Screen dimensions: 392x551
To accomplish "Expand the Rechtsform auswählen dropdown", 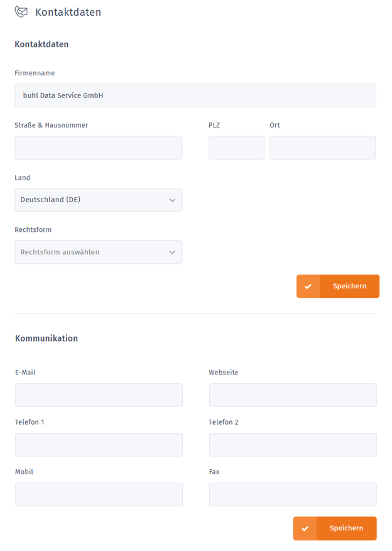I will pyautogui.click(x=98, y=252).
